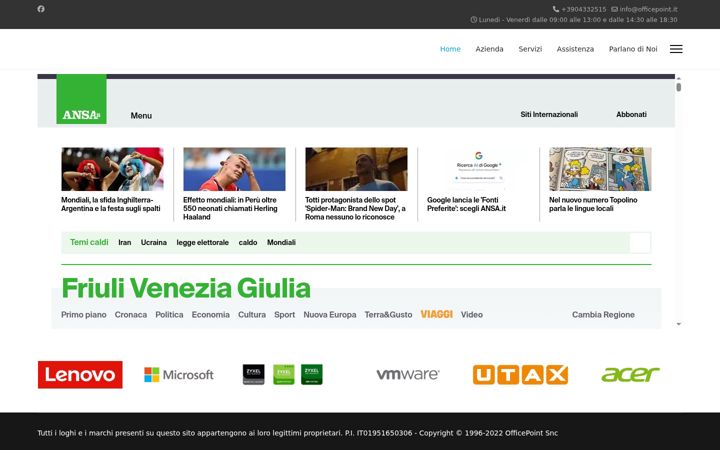Select hot topic Iran
Screen dimensions: 720x450
(124, 242)
